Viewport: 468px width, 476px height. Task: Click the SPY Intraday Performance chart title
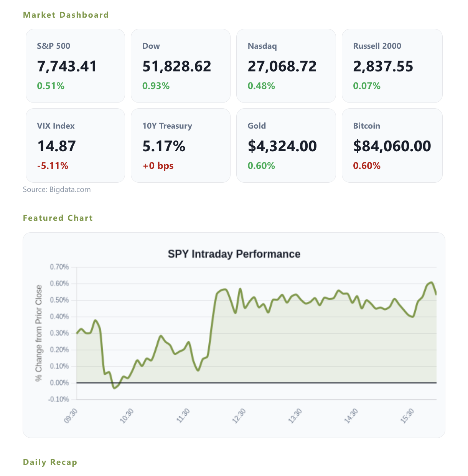234,254
